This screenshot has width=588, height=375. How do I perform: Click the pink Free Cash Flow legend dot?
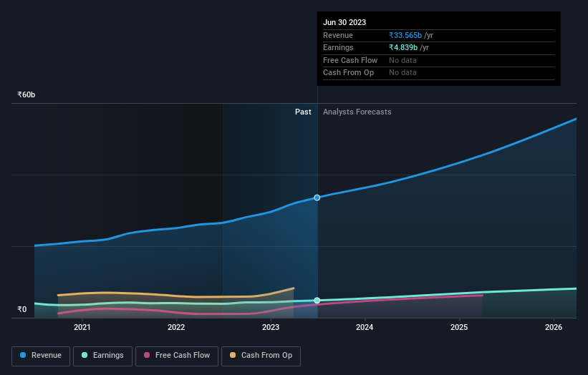147,355
